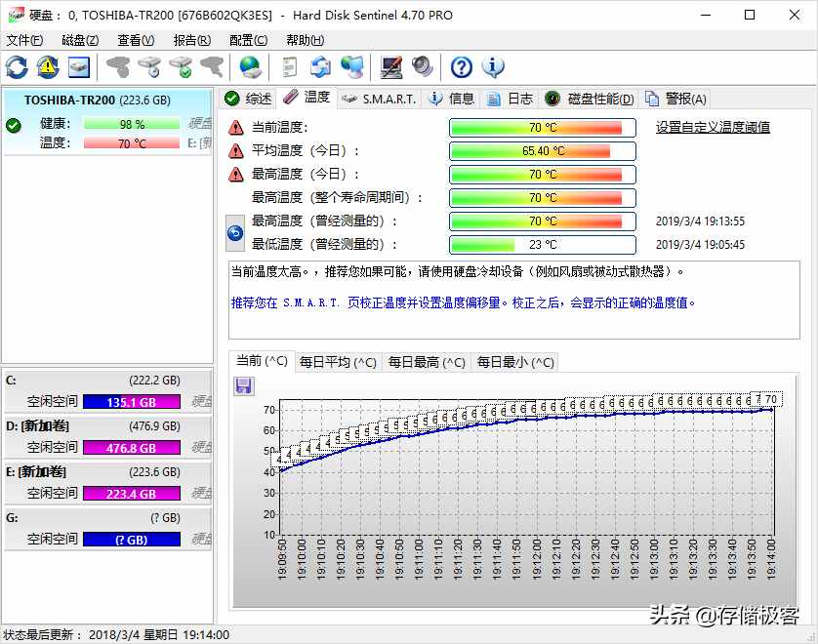Screen dimensions: 818x644
Task: Open the 报告(R) menu
Action: 192,40
